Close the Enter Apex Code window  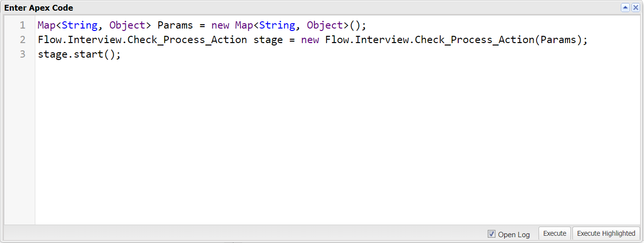tap(636, 8)
